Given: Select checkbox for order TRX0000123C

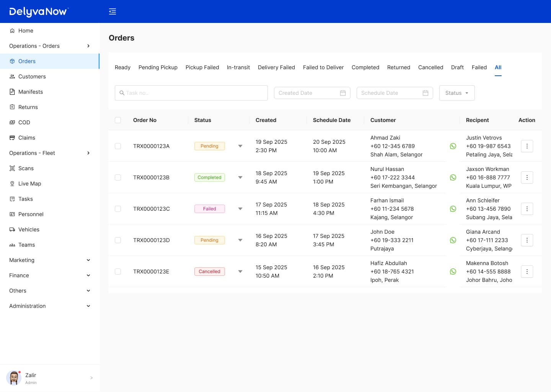Looking at the screenshot, I should (x=118, y=209).
